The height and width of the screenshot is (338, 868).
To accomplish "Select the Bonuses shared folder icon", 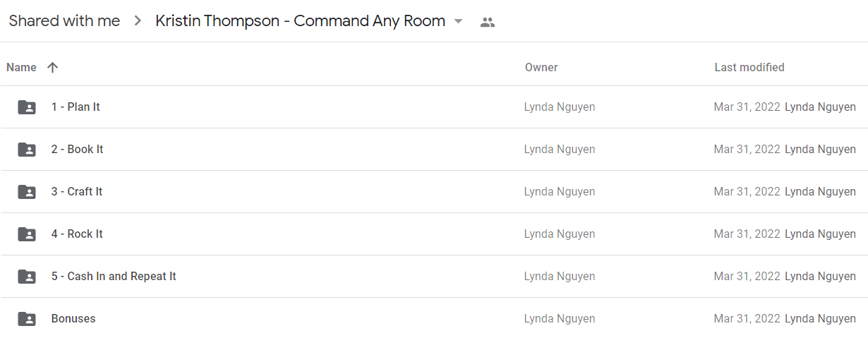I will coord(27,319).
